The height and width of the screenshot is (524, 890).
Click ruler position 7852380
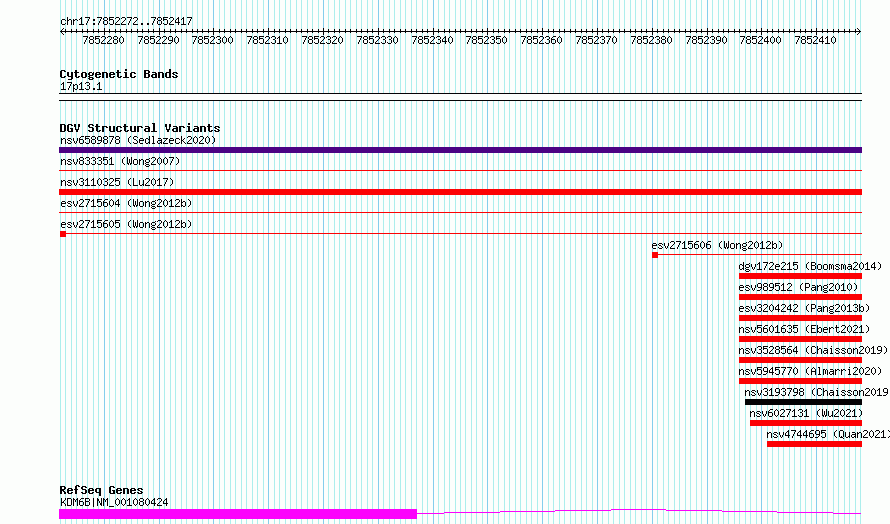click(x=652, y=40)
